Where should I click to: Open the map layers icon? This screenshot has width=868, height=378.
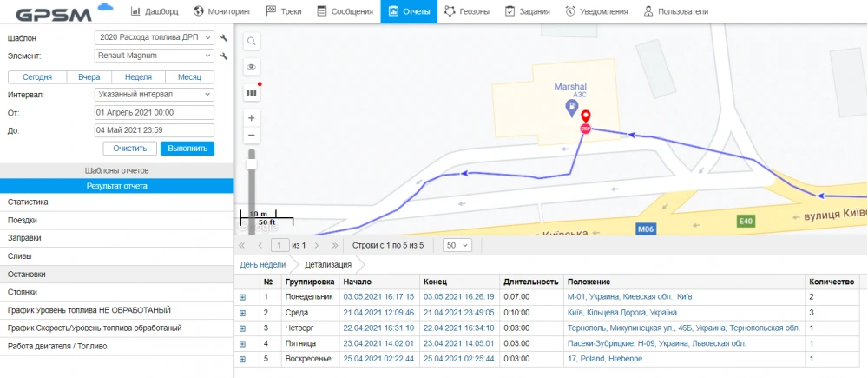pyautogui.click(x=251, y=92)
